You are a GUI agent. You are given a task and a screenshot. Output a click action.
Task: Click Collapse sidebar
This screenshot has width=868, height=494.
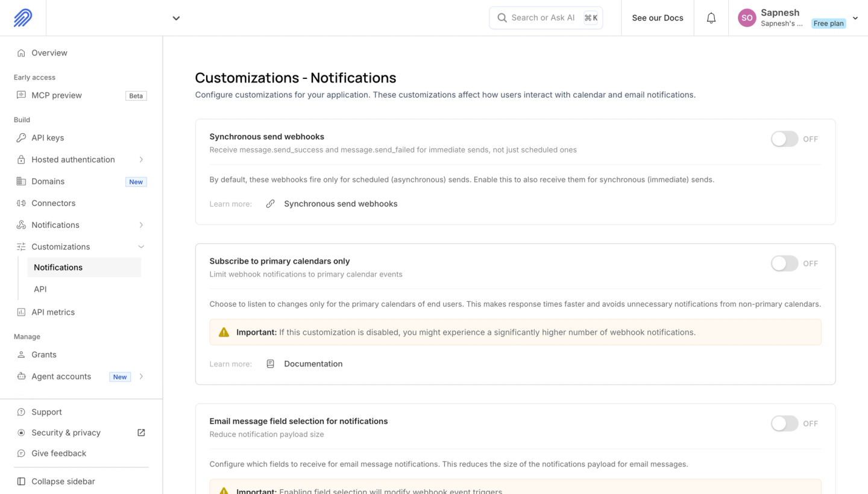[63, 481]
